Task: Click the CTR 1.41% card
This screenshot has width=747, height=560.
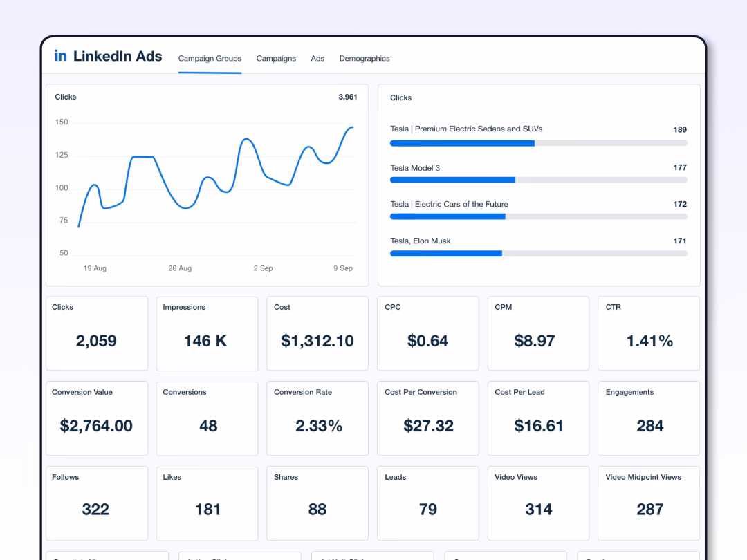Action: 649,333
